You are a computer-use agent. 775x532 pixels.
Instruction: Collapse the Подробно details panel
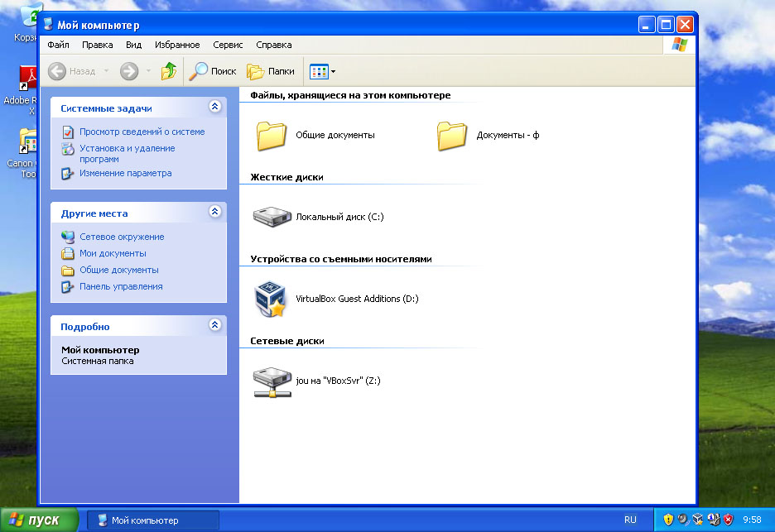[x=215, y=326]
